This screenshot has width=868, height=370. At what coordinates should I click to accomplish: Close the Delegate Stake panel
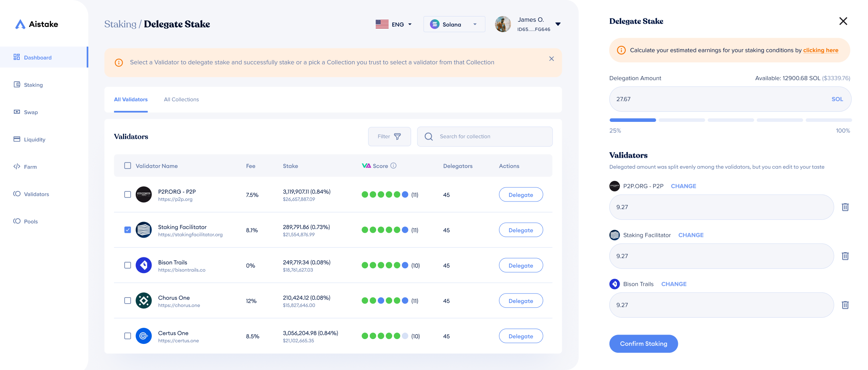[843, 21]
